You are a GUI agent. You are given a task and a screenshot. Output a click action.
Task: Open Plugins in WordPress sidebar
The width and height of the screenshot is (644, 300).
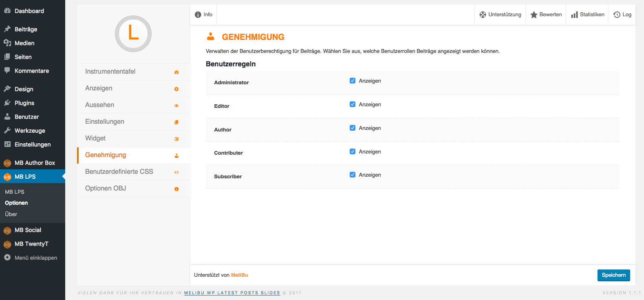24,103
